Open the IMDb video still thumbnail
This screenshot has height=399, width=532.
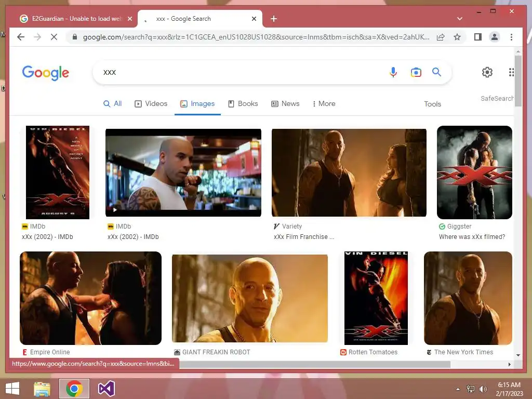click(x=183, y=172)
